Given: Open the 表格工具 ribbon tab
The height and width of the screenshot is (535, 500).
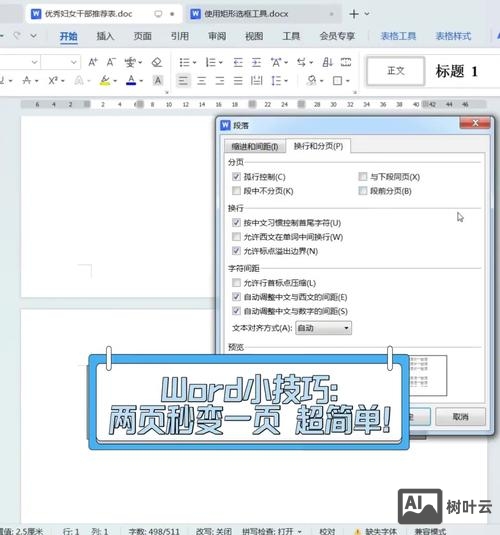Looking at the screenshot, I should (398, 36).
